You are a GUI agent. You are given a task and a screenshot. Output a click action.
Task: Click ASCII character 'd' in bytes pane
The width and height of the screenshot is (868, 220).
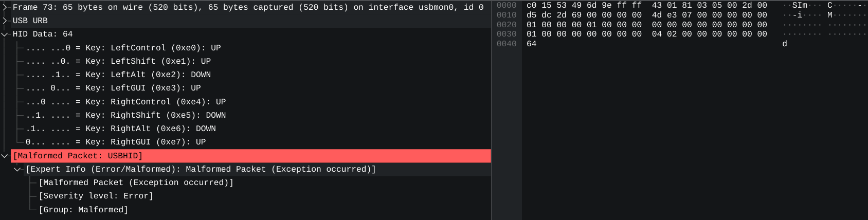[x=785, y=44]
